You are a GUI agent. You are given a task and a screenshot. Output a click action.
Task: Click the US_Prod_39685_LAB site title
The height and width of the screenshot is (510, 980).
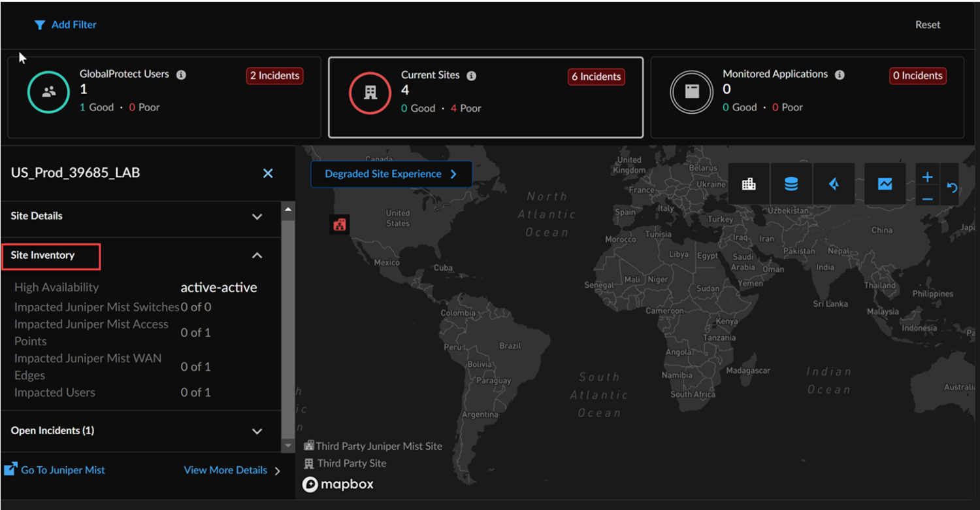(x=76, y=173)
